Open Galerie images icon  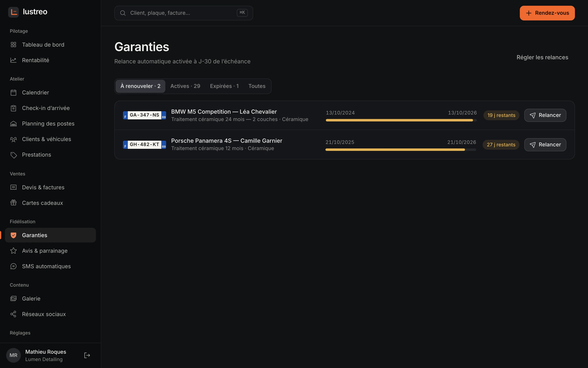click(x=13, y=299)
